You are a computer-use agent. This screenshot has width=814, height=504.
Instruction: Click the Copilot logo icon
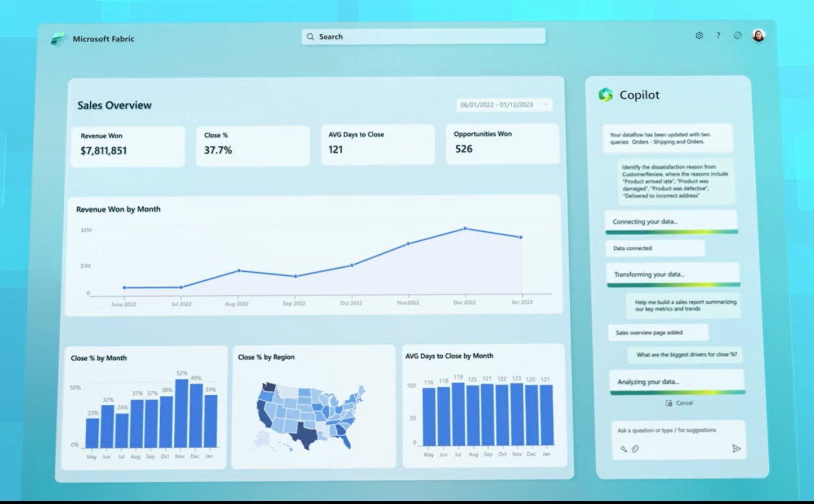[x=605, y=95]
